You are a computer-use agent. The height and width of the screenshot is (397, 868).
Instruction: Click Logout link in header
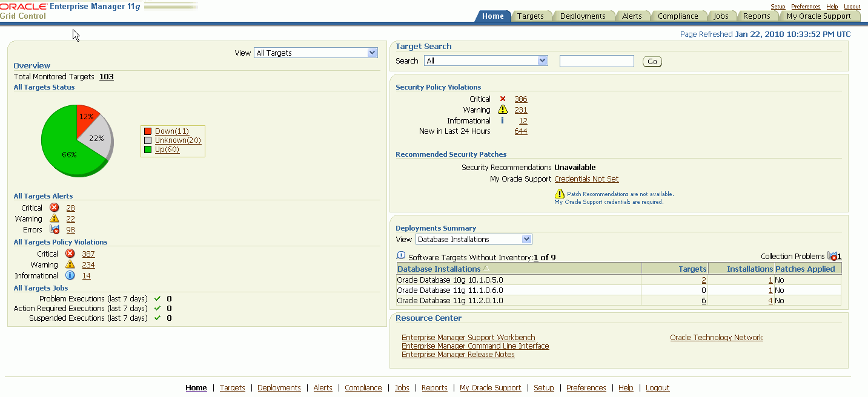[852, 7]
